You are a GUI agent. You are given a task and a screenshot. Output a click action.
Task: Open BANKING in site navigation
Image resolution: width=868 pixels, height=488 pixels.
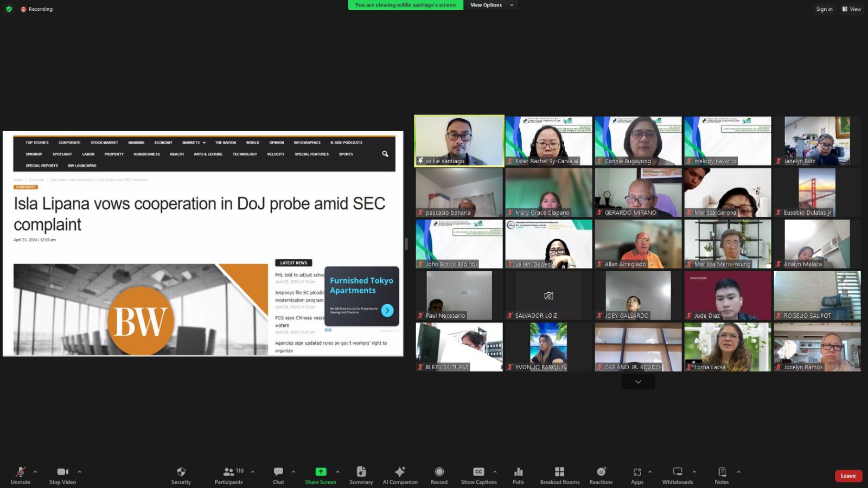click(x=136, y=143)
